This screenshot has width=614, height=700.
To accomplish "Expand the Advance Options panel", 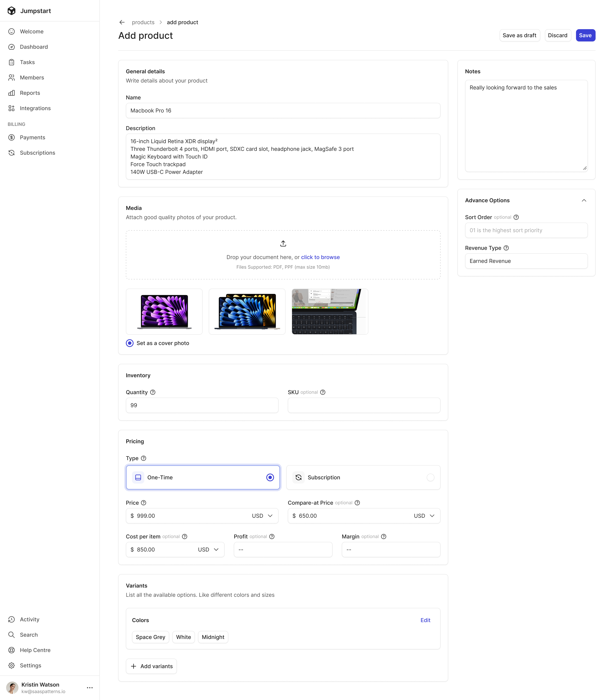I will click(584, 200).
